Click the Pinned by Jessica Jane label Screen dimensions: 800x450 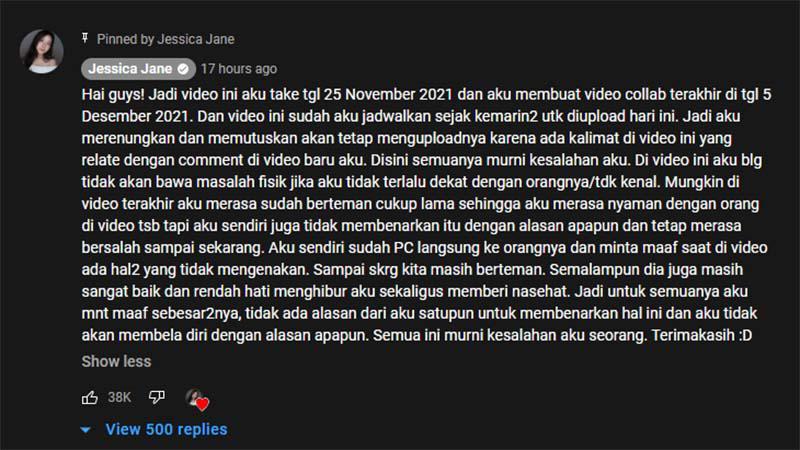point(166,39)
